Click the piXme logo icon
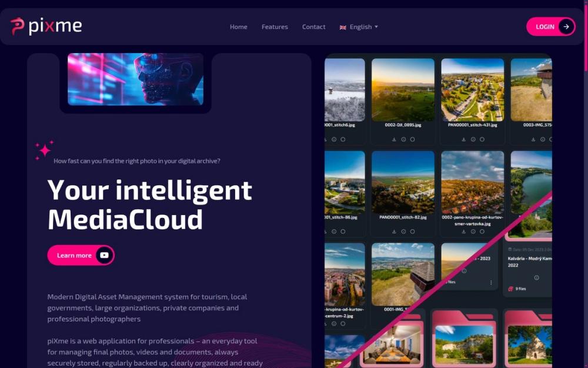 [x=17, y=26]
